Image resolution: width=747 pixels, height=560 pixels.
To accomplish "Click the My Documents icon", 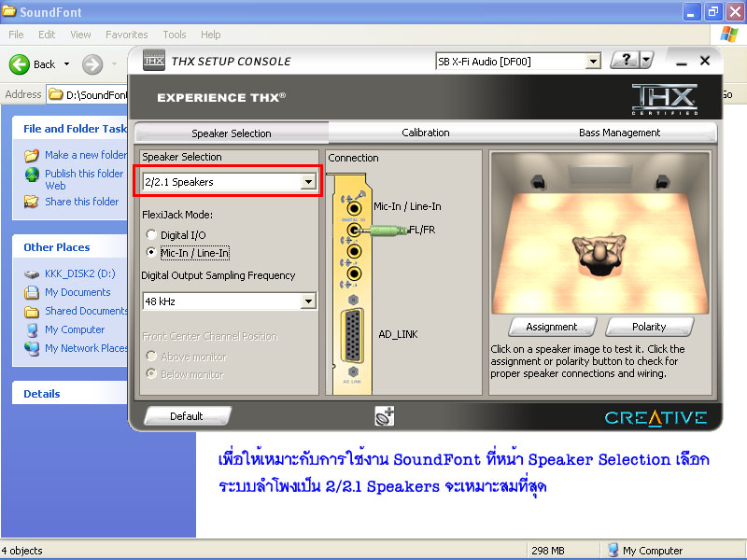I will pyautogui.click(x=32, y=292).
